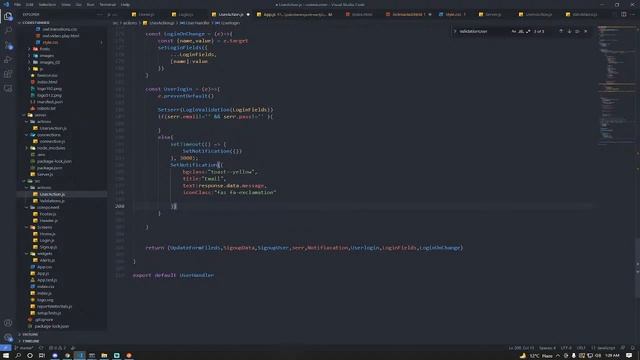
Task: Open the Source Control view
Action: [x=8, y=46]
